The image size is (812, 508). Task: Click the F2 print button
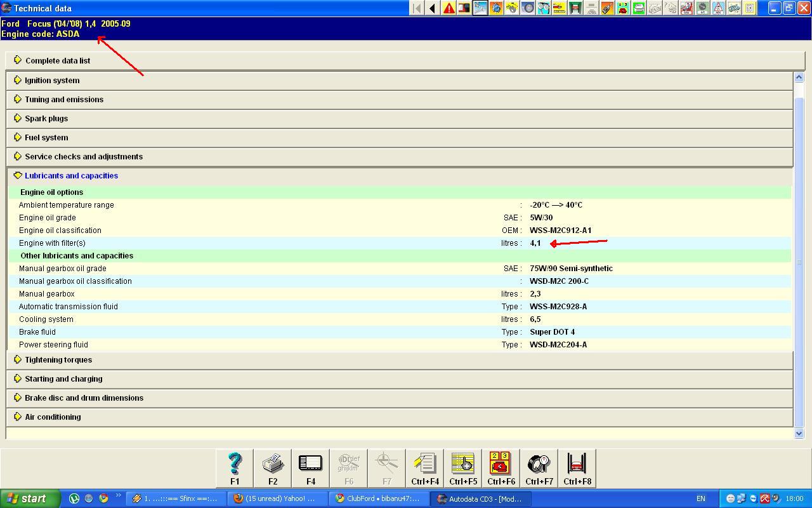coord(273,468)
